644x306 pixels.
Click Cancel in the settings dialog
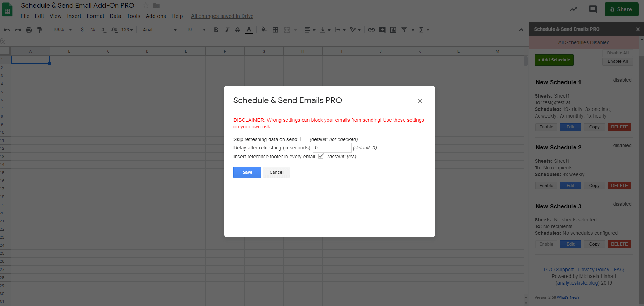pos(276,172)
